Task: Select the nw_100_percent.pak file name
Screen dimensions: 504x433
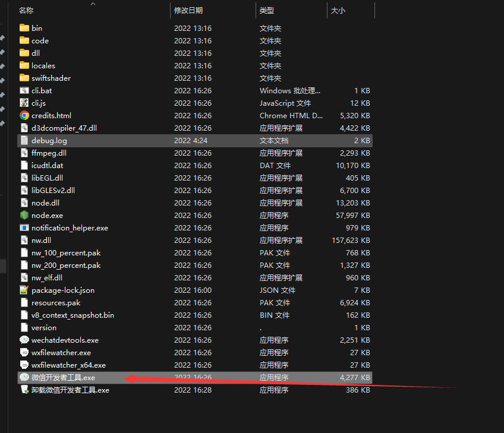Action: [66, 253]
